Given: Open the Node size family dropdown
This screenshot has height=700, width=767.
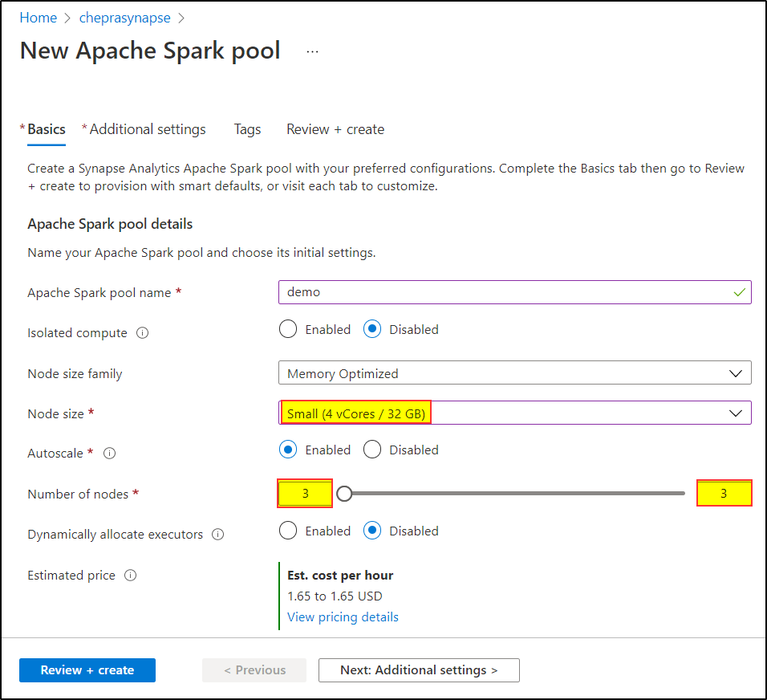Looking at the screenshot, I should coord(514,373).
